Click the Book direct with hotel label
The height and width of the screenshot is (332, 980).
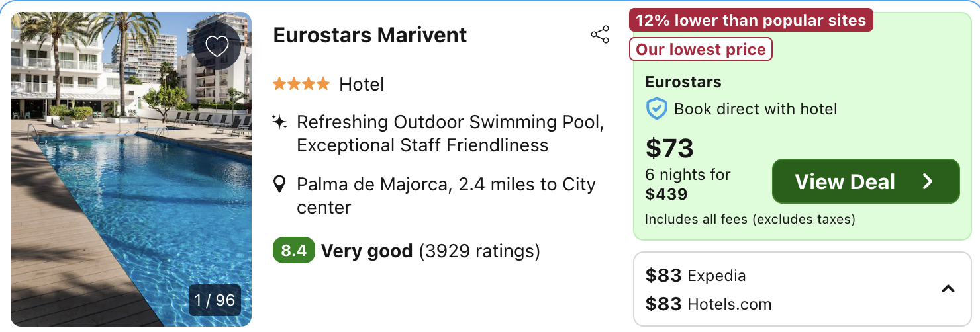click(x=756, y=109)
